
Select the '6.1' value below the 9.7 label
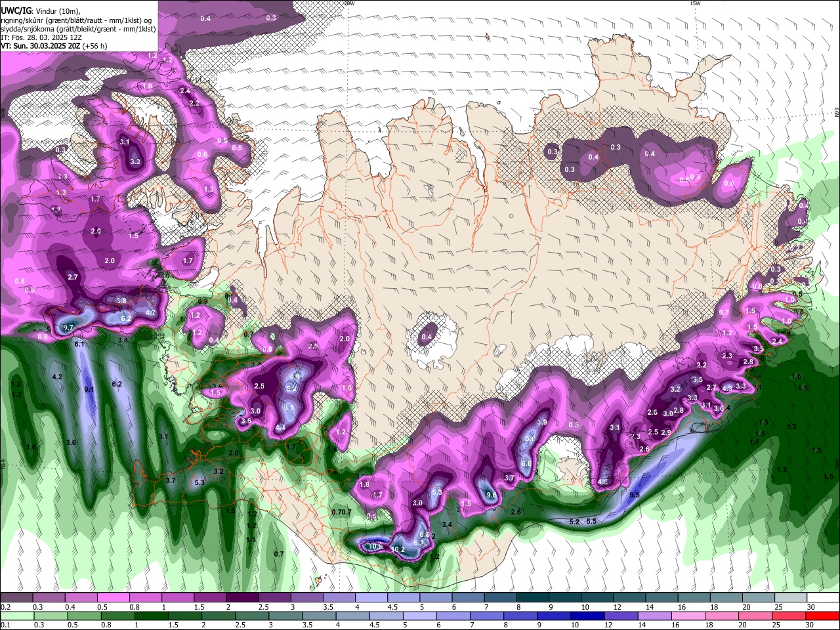[79, 344]
